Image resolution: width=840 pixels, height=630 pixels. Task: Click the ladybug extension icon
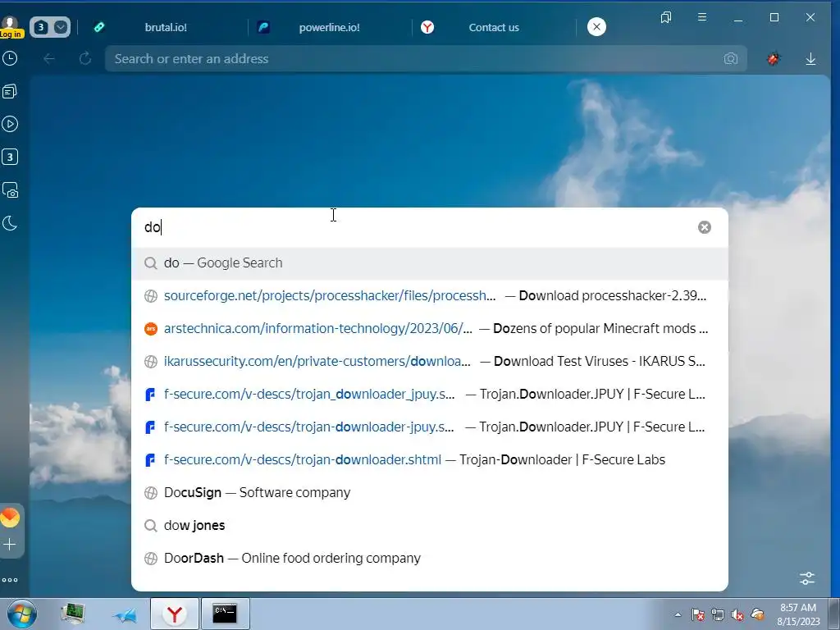[773, 58]
